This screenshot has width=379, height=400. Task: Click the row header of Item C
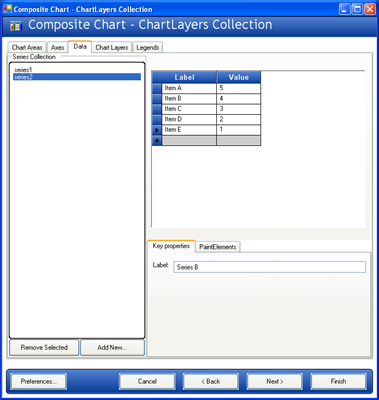pos(157,109)
